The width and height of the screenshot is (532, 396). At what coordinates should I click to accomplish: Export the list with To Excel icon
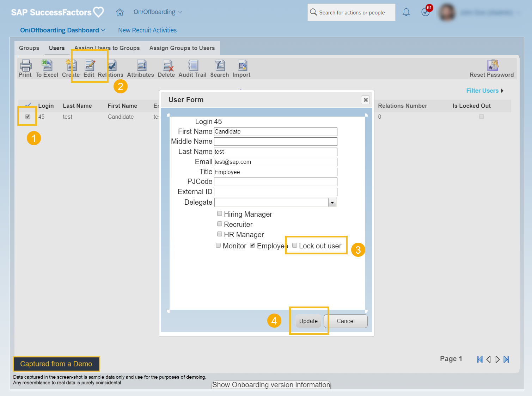(47, 66)
